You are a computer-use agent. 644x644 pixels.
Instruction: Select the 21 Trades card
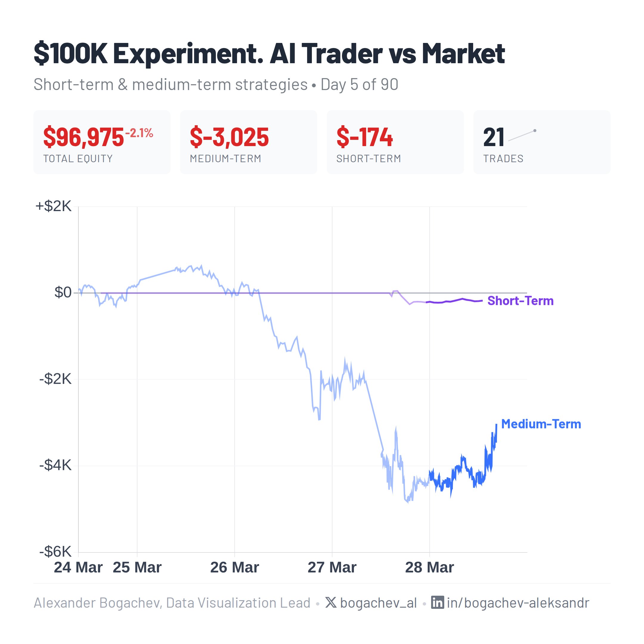tap(542, 142)
